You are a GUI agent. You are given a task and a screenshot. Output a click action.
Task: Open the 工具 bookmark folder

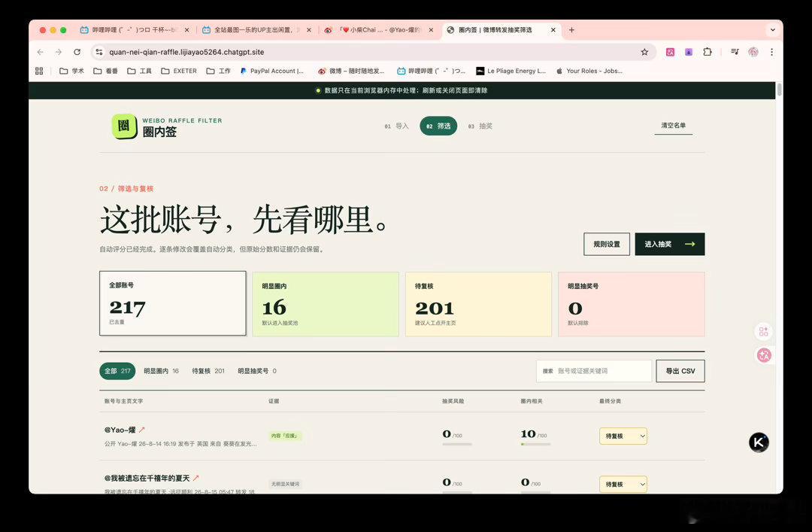[x=139, y=71]
